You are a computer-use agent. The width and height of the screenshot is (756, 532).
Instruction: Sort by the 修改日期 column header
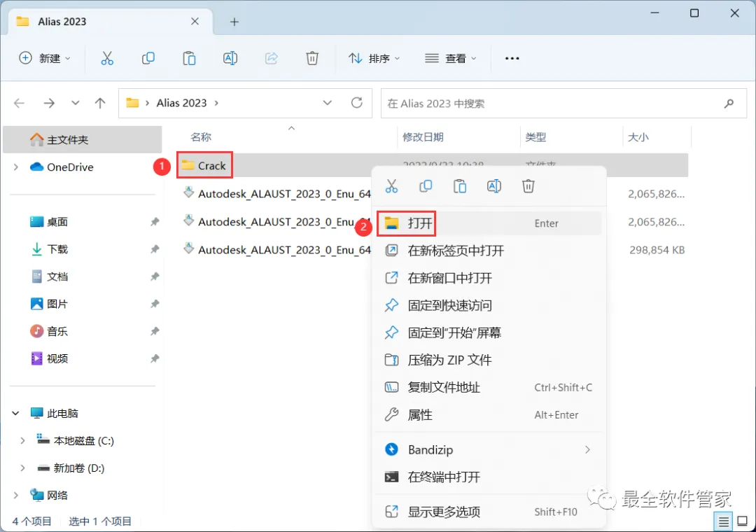(x=423, y=137)
